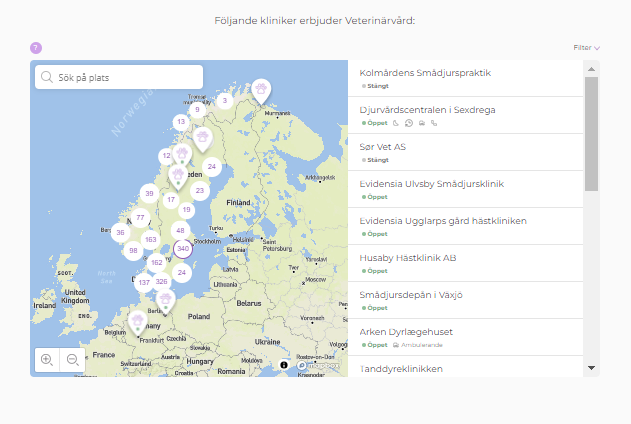The width and height of the screenshot is (631, 424).
Task: Open the map cluster marked 137
Action: [x=144, y=282]
